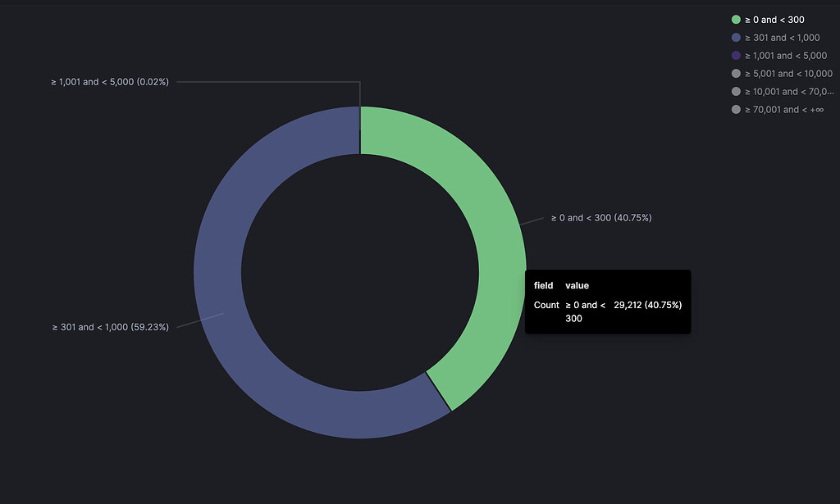Viewport: 840px width, 504px height.
Task: Click the green legend dot for 0–300
Action: tap(736, 20)
